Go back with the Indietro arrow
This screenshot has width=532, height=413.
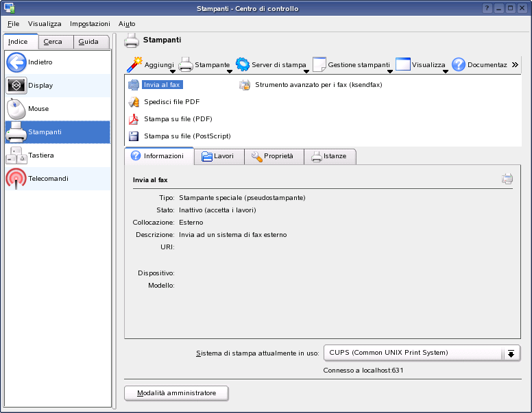[x=16, y=62]
